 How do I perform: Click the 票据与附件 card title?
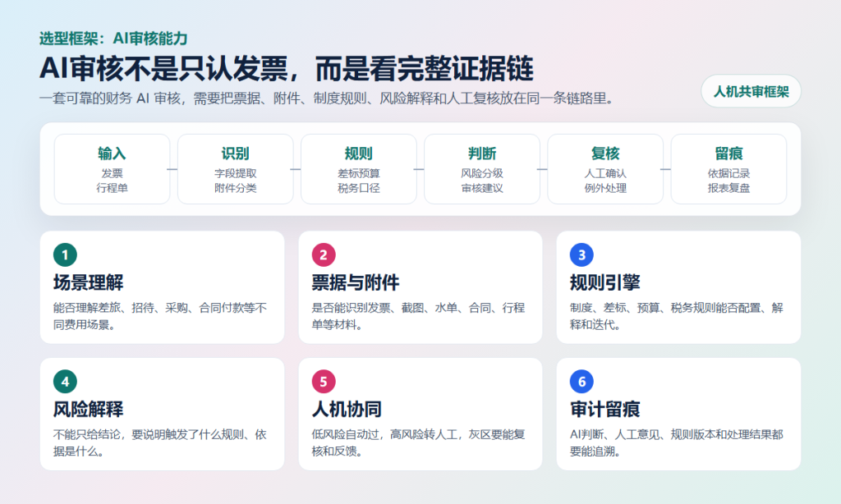356,282
